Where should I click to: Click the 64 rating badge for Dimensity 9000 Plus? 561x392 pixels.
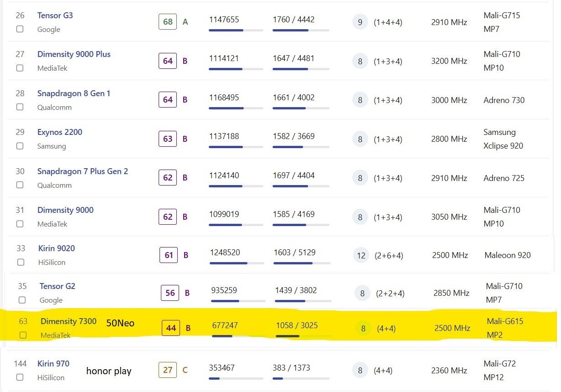pos(168,61)
